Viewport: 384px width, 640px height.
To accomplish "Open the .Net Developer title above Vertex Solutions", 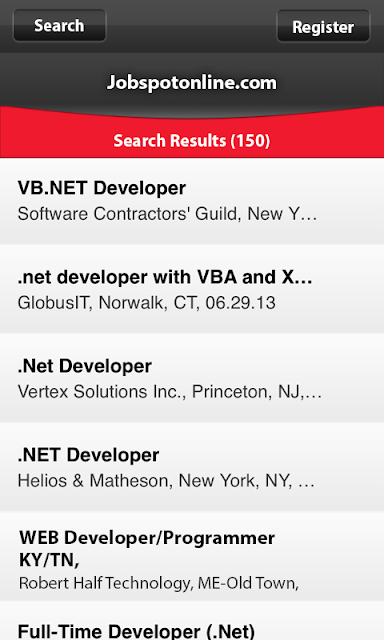I will [x=84, y=366].
